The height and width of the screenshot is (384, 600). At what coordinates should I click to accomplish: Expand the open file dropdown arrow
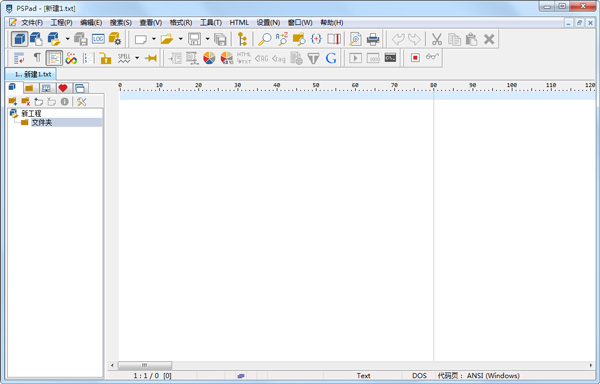coord(180,39)
